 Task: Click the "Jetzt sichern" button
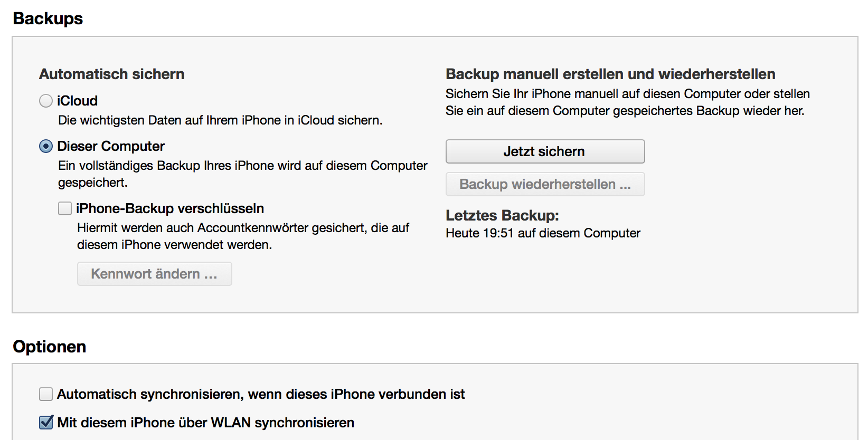click(x=544, y=151)
